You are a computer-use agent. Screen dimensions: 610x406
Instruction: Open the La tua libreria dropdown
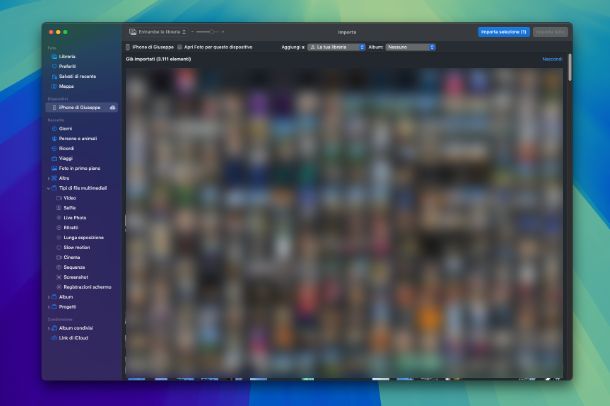coord(337,47)
